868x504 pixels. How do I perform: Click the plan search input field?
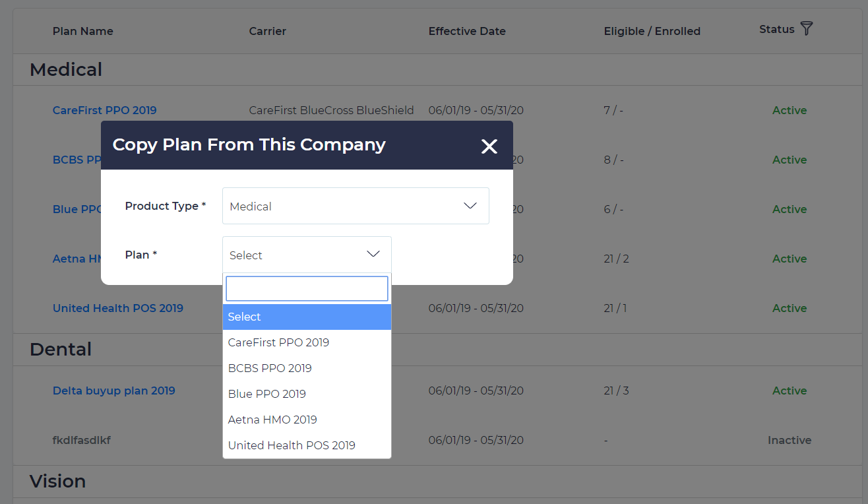[307, 288]
